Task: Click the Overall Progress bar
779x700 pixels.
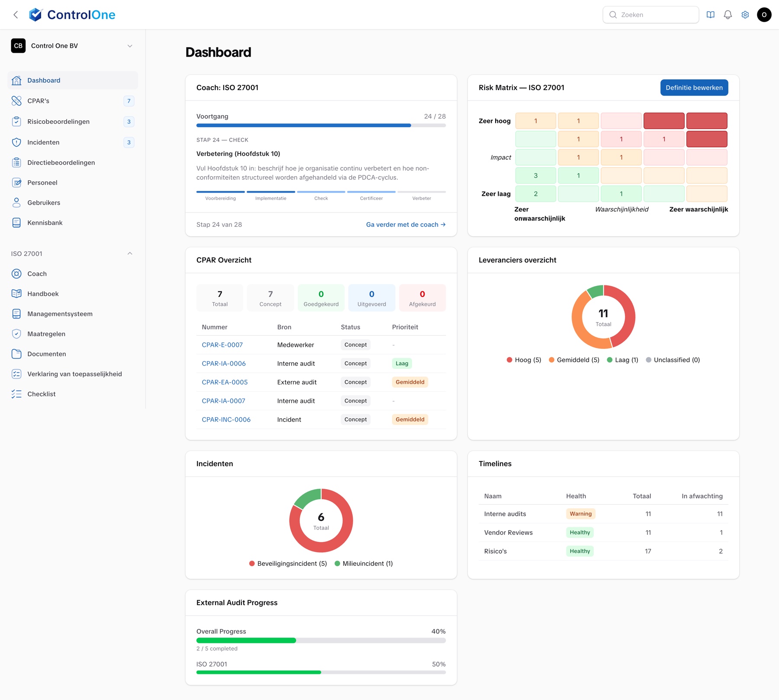Action: (321, 640)
